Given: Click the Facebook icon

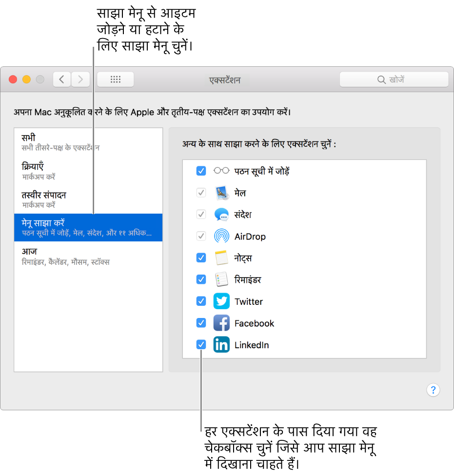Looking at the screenshot, I should click(221, 323).
